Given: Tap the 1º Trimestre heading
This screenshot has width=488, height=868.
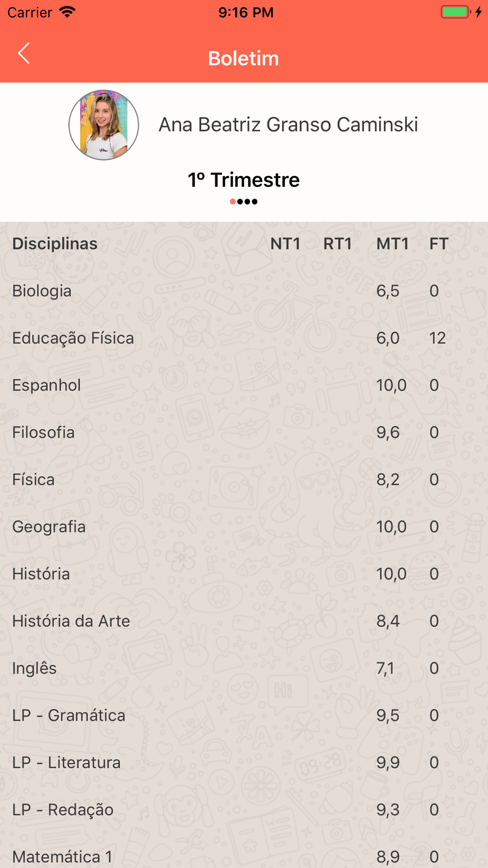Looking at the screenshot, I should coord(244,180).
